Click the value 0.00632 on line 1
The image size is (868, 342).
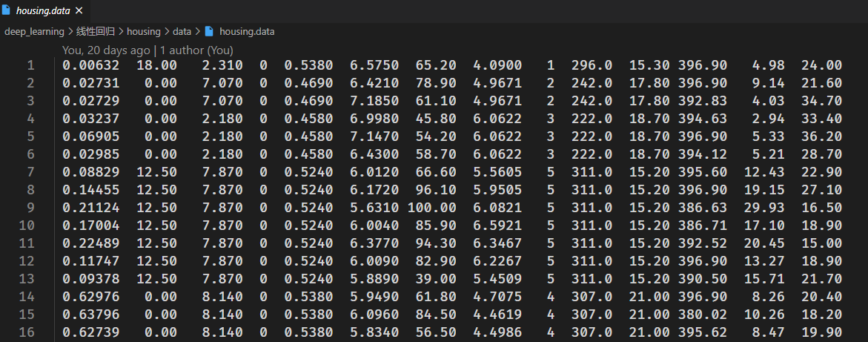[90, 65]
